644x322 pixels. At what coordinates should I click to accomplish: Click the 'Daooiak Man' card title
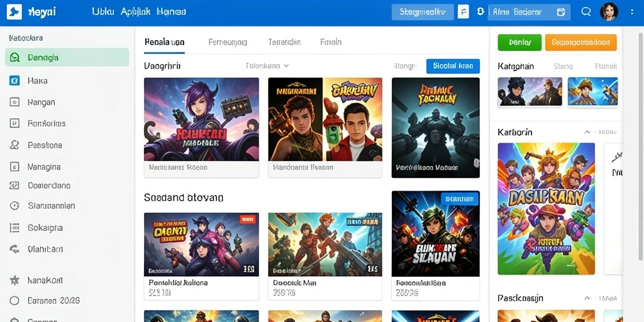point(294,283)
